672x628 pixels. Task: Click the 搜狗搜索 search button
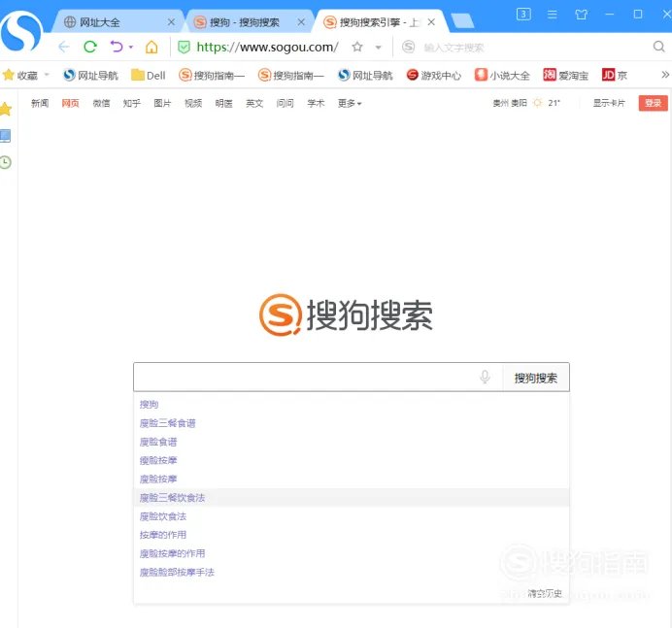(536, 378)
